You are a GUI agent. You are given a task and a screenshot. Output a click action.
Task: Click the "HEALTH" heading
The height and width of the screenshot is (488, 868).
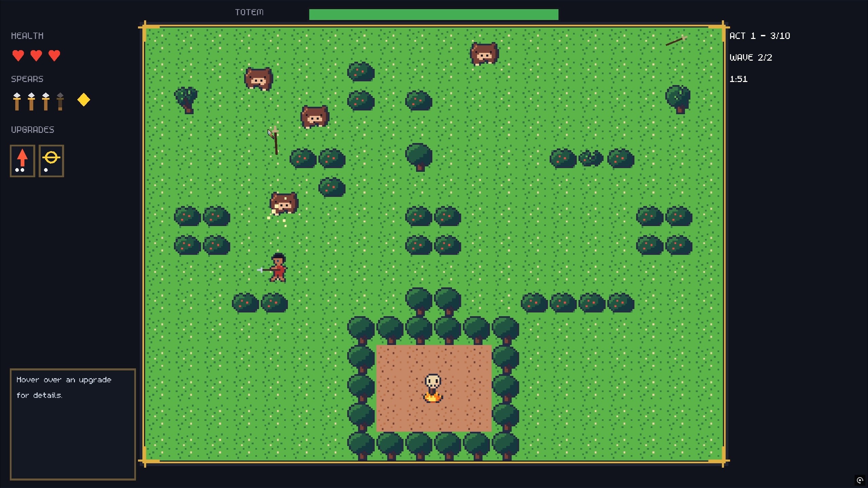tap(27, 36)
